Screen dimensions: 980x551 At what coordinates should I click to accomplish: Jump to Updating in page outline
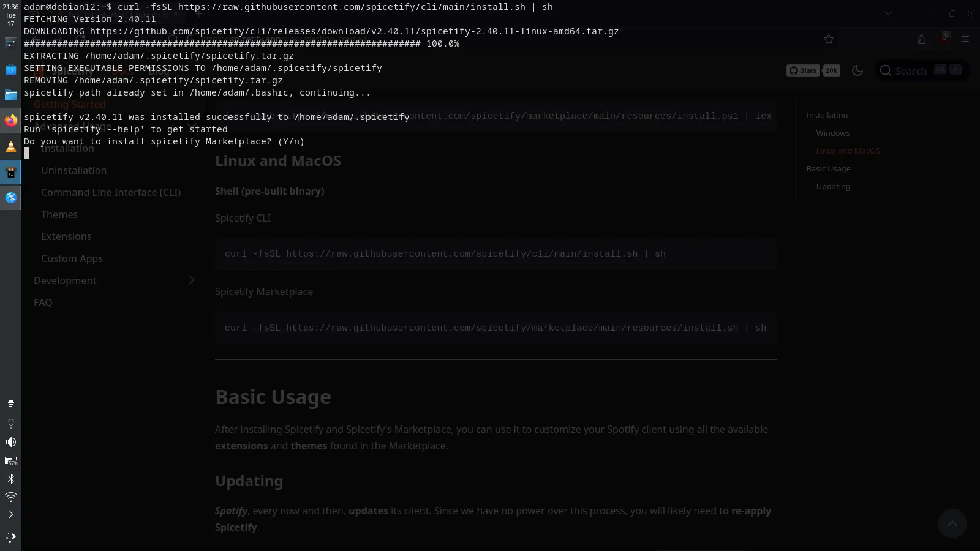click(833, 186)
